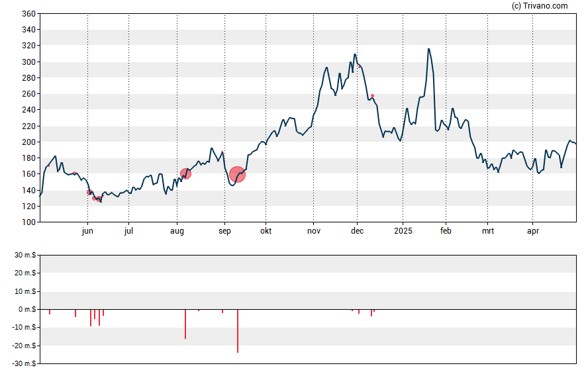
Task: Click the '360' price axis value
Action: pyautogui.click(x=28, y=14)
